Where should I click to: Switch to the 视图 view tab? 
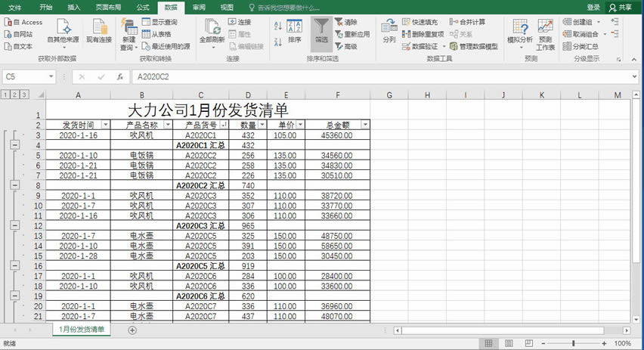click(x=227, y=8)
